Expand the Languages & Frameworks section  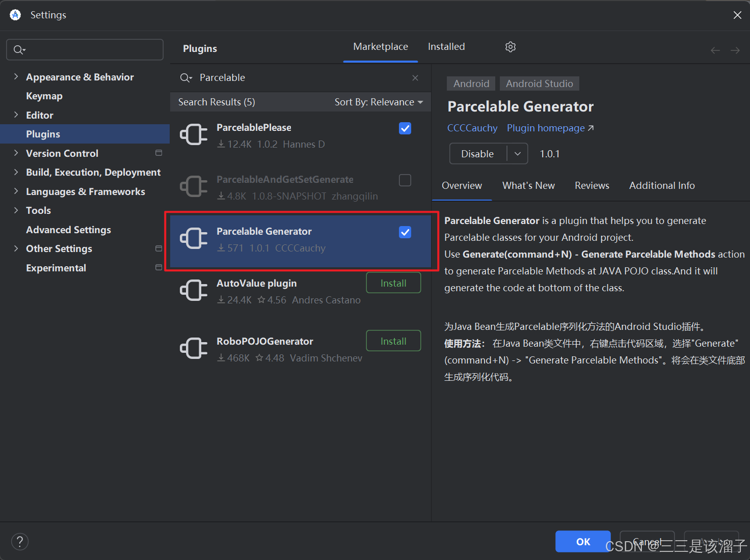(16, 191)
